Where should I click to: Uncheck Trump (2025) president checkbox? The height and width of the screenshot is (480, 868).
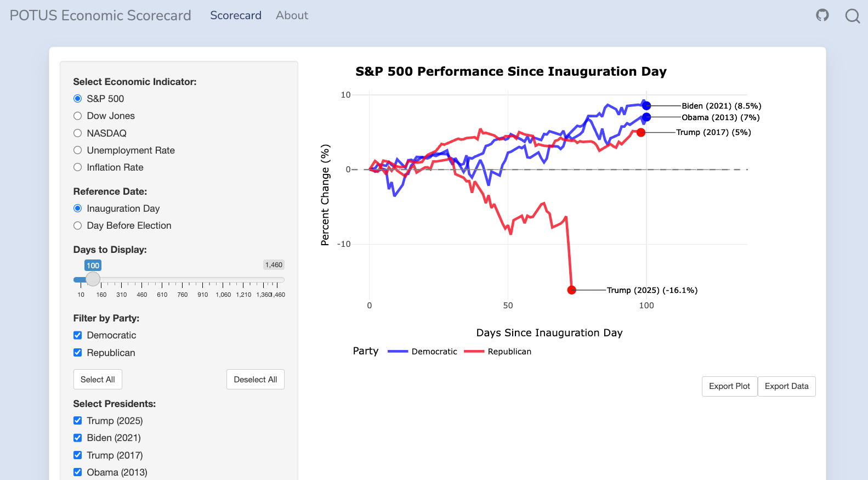[78, 421]
